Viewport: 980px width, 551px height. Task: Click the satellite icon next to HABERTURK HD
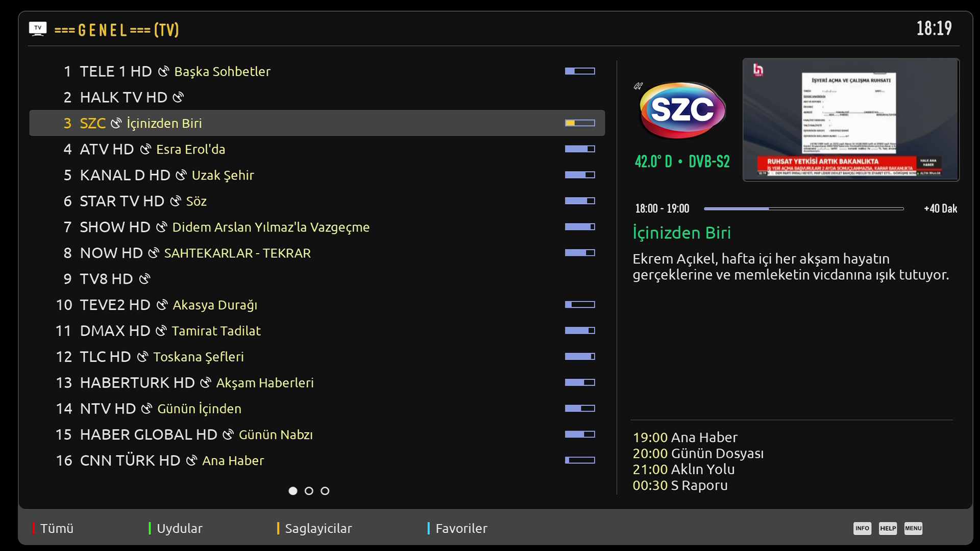click(x=206, y=383)
